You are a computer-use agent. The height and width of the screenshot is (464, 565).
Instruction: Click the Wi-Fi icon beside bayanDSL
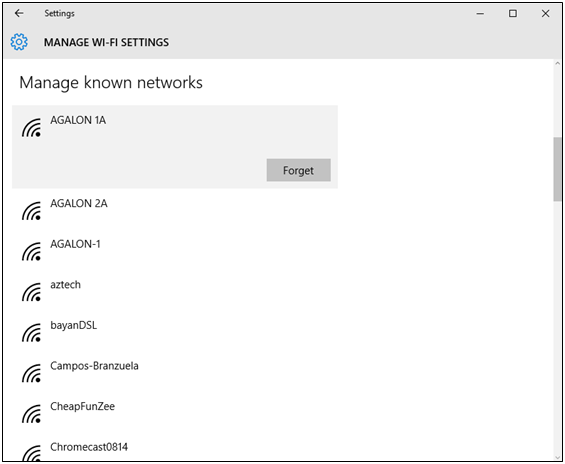(31, 333)
